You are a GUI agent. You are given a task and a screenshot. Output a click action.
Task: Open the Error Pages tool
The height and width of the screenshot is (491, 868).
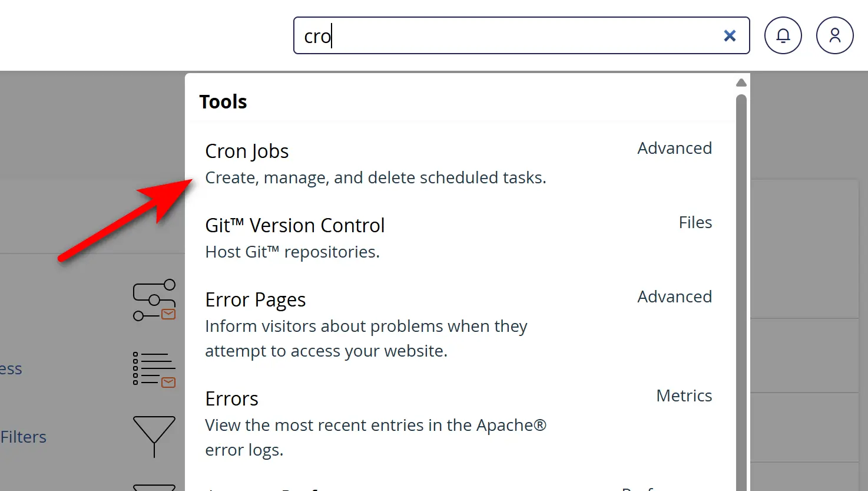[x=255, y=299]
